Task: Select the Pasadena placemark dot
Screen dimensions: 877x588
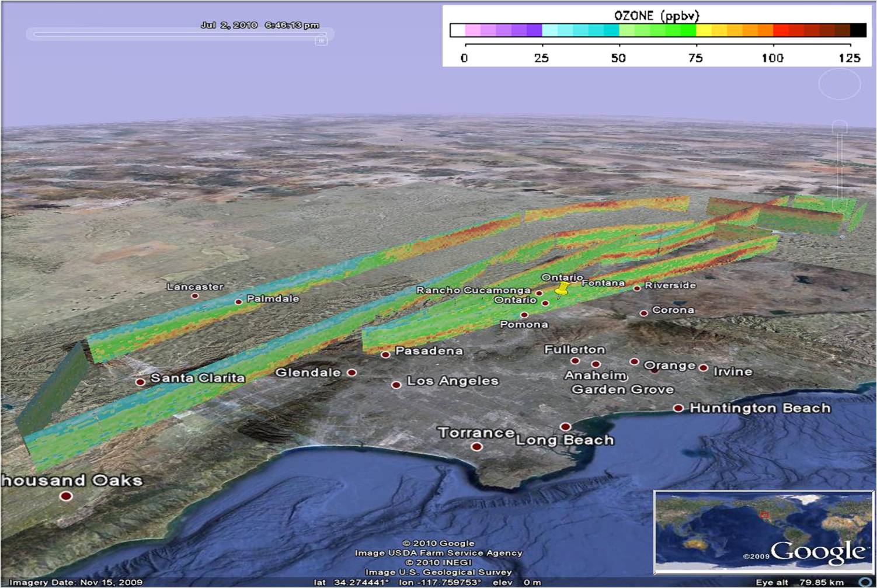Action: tap(385, 354)
